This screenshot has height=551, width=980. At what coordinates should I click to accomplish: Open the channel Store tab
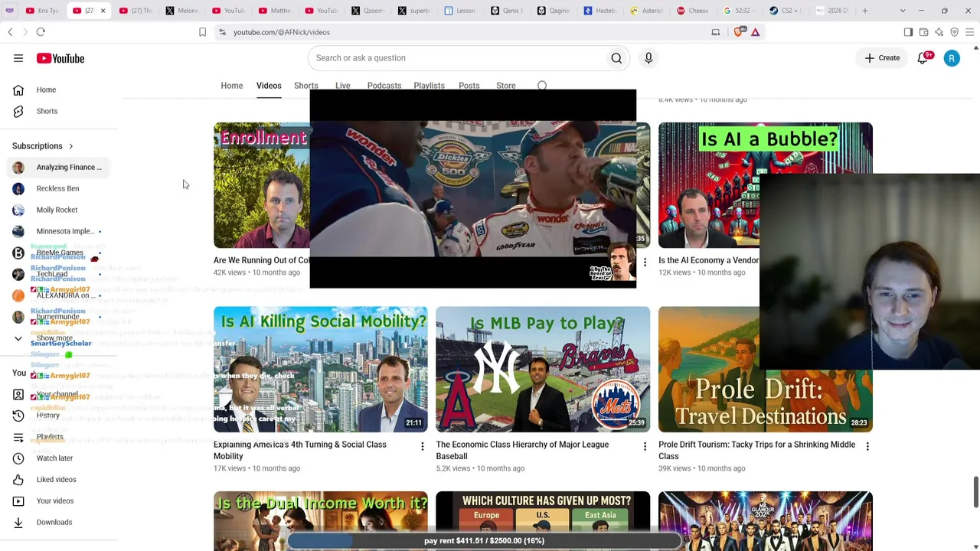pyautogui.click(x=506, y=86)
